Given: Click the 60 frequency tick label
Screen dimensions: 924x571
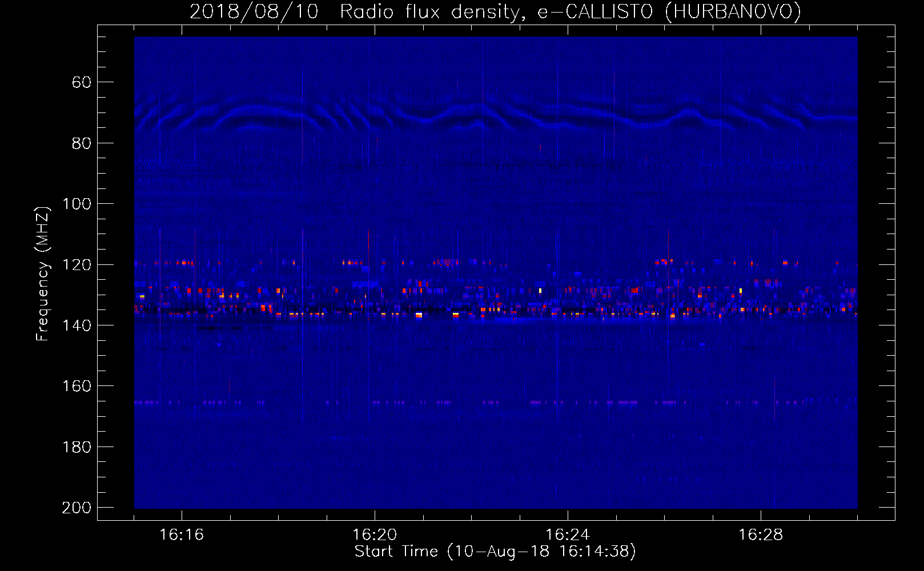Looking at the screenshot, I should 81,83.
